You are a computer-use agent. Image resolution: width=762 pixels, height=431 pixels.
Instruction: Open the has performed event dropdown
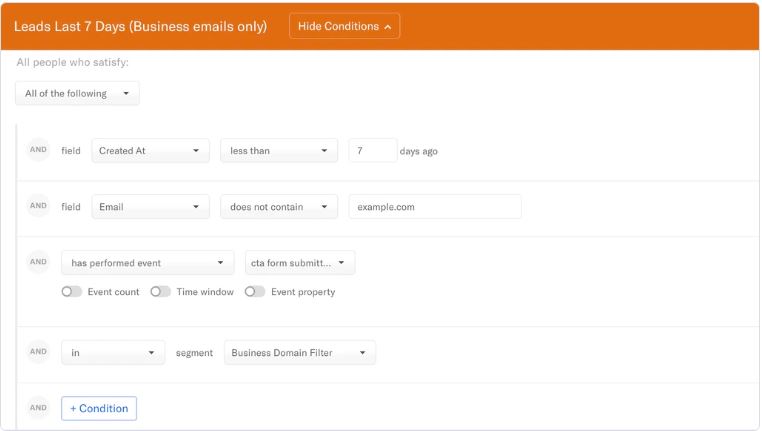pyautogui.click(x=148, y=263)
